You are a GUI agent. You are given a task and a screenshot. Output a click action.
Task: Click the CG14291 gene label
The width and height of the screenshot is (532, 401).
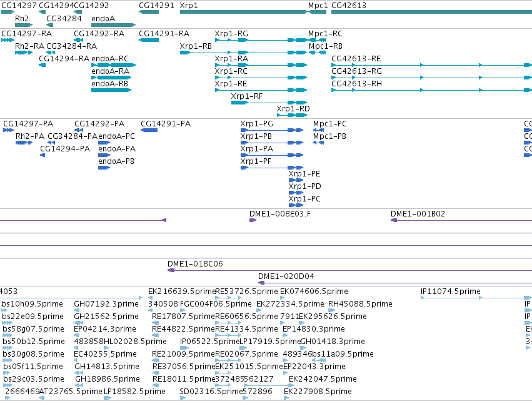pyautogui.click(x=156, y=6)
